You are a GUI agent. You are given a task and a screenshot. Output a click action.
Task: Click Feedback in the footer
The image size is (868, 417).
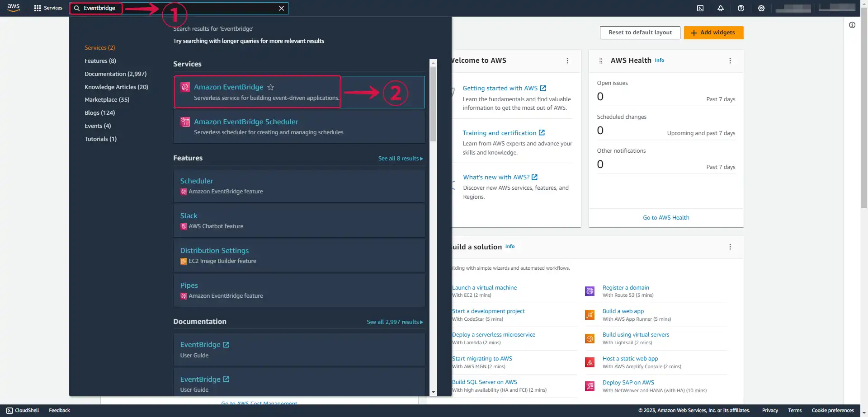(59, 411)
